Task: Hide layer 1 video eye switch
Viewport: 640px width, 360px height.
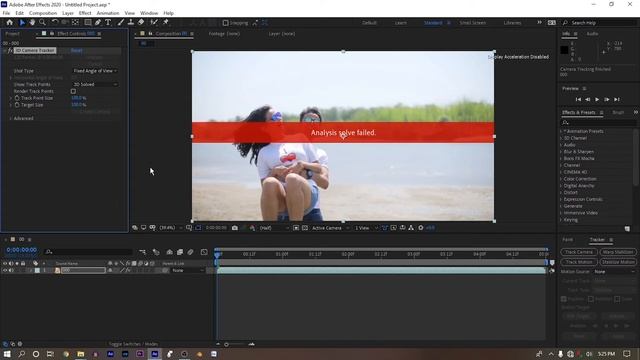Action: 5,270
